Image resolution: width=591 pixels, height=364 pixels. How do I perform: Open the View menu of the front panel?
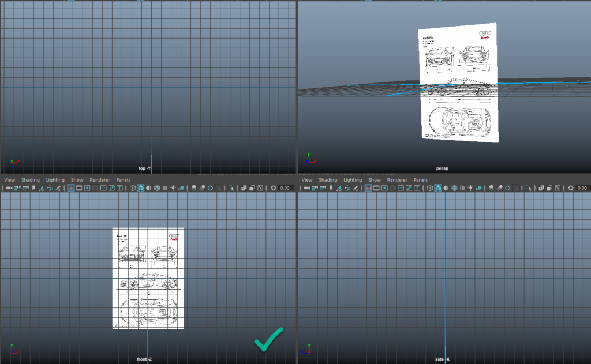9,180
